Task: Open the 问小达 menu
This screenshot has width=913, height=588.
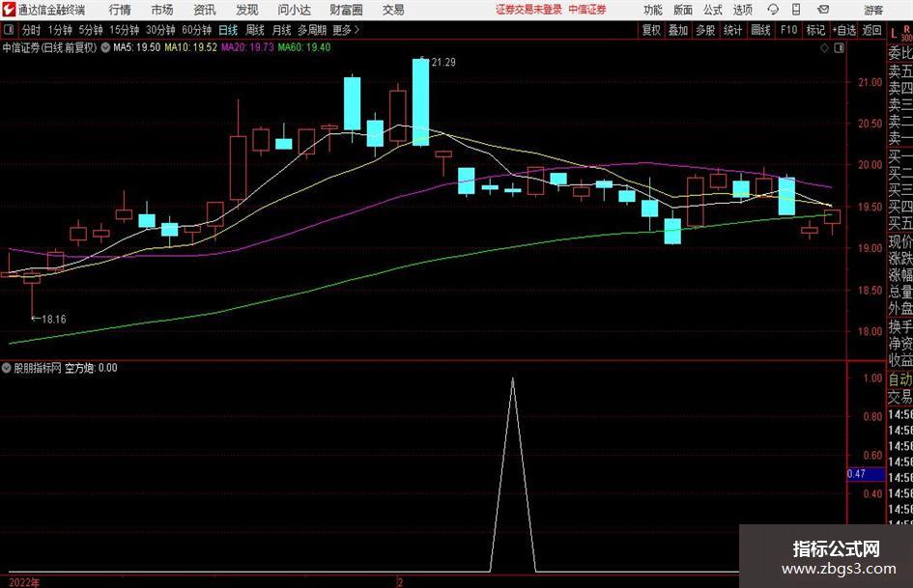Action: tap(294, 10)
